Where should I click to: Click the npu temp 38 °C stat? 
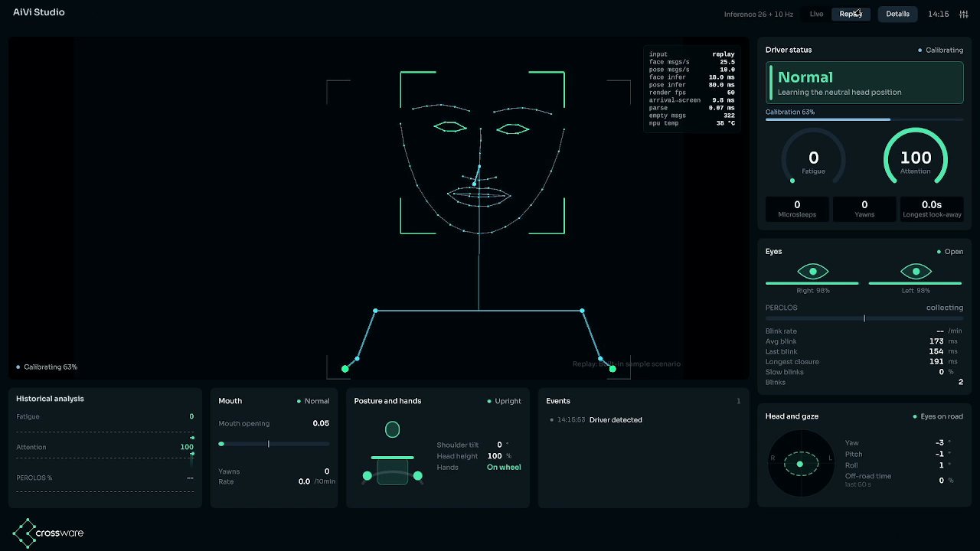692,123
